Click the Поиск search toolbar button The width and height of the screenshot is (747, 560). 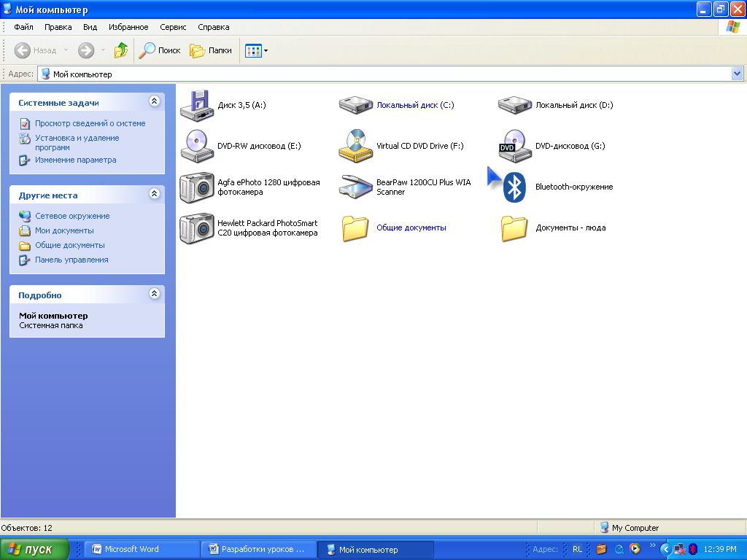(x=160, y=50)
